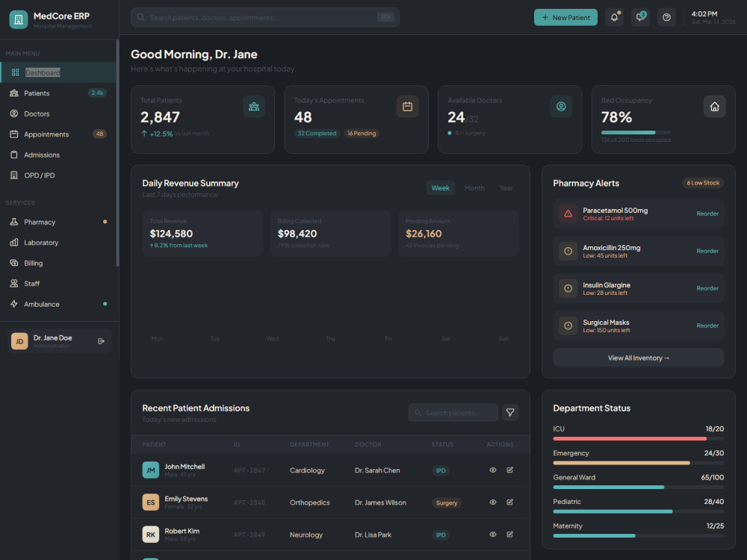Click the IPD status badge for John Mitchell

(x=441, y=470)
